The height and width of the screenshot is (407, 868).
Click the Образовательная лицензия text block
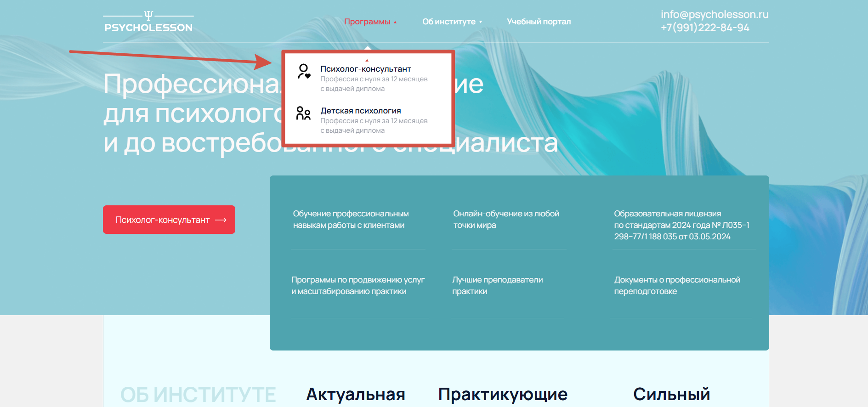[x=682, y=225]
